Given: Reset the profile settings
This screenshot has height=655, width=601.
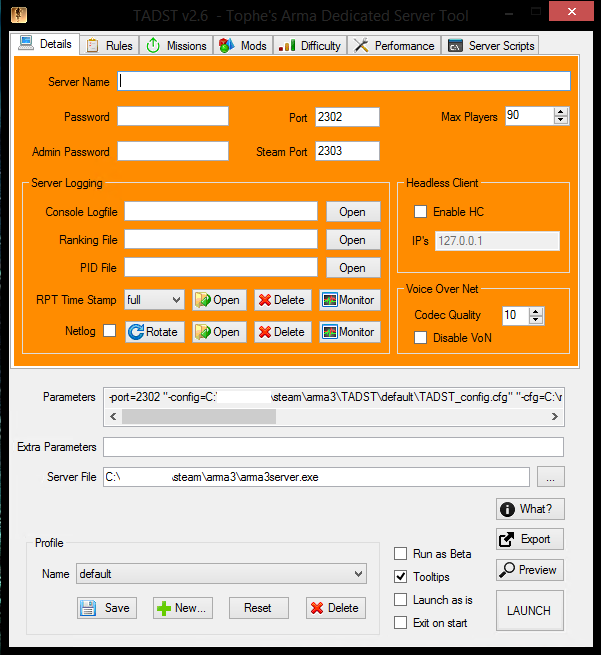Looking at the screenshot, I should pyautogui.click(x=259, y=608).
